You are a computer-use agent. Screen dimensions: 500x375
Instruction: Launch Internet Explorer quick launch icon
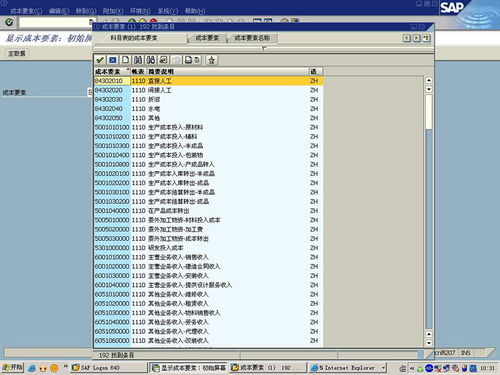pyautogui.click(x=32, y=368)
